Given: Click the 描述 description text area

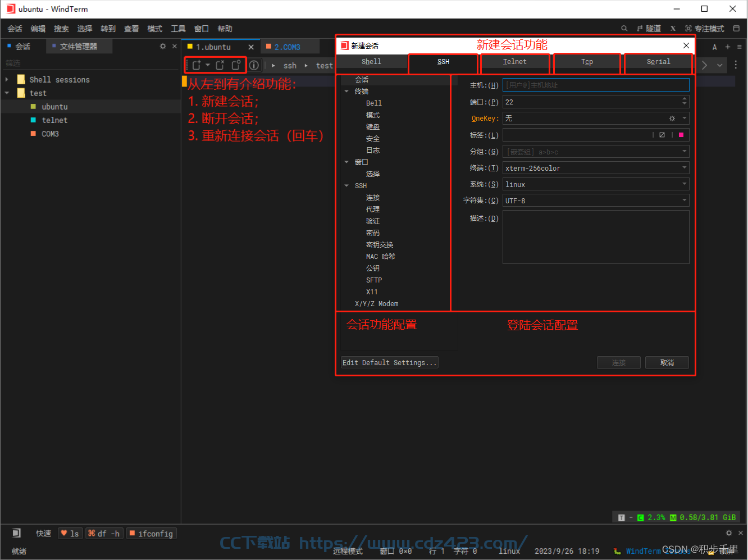Looking at the screenshot, I should point(596,237).
